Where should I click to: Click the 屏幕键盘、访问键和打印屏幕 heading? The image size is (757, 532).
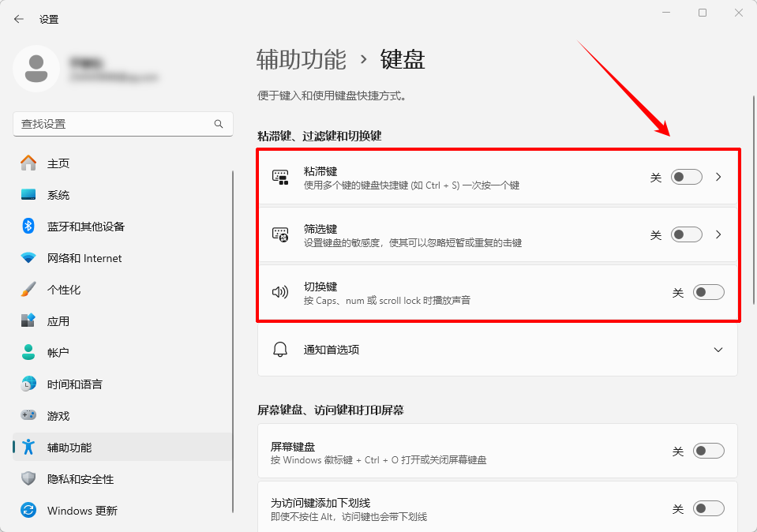(331, 410)
